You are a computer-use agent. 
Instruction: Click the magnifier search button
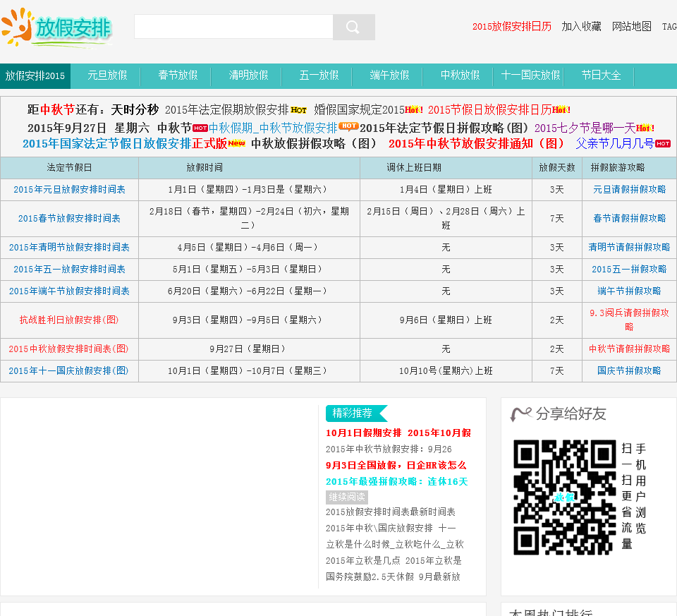(353, 28)
